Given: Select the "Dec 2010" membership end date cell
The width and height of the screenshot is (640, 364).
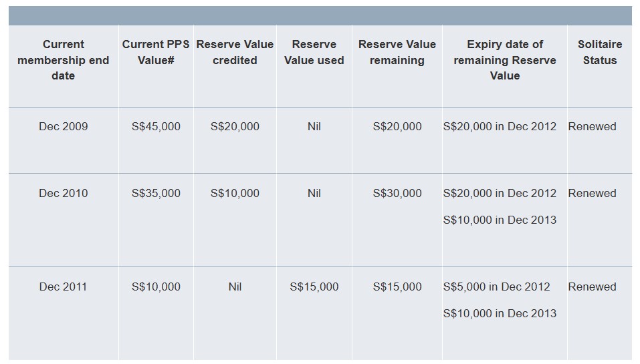Looking at the screenshot, I should [63, 193].
